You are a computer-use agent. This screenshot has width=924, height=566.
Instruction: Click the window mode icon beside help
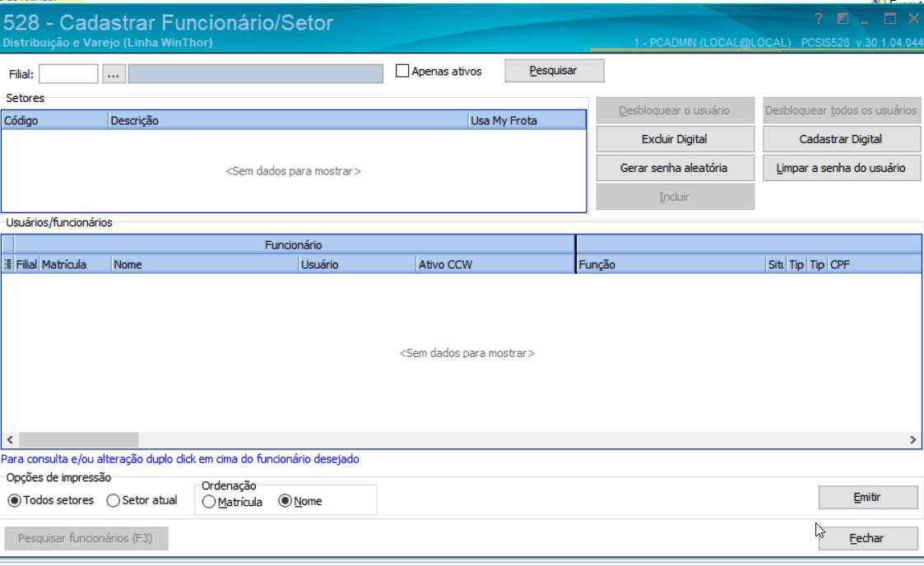click(843, 19)
